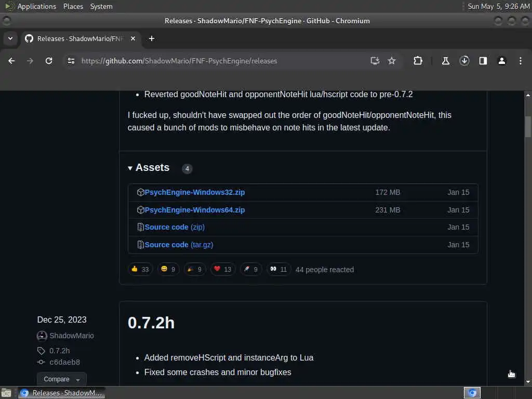Click the package icon beside Windows32.zip
Screen dimensions: 532x399
point(140,192)
